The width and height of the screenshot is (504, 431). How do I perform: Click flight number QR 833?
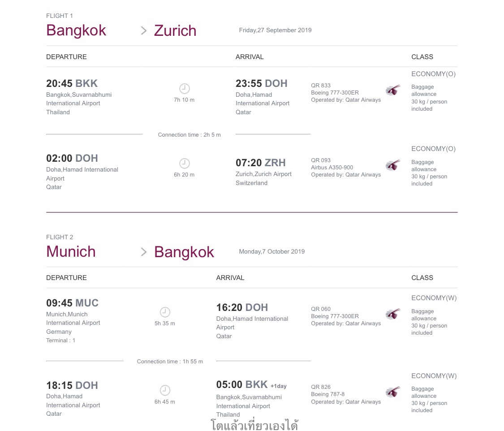[321, 86]
